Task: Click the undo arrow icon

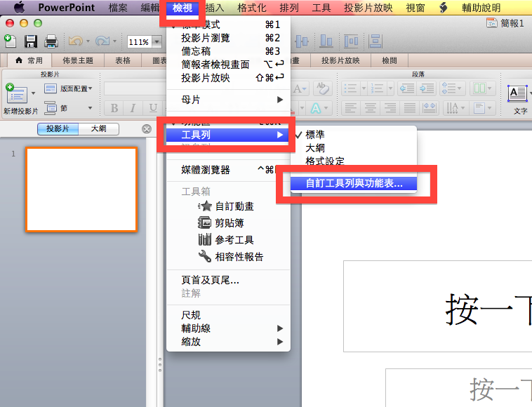Action: (75, 41)
